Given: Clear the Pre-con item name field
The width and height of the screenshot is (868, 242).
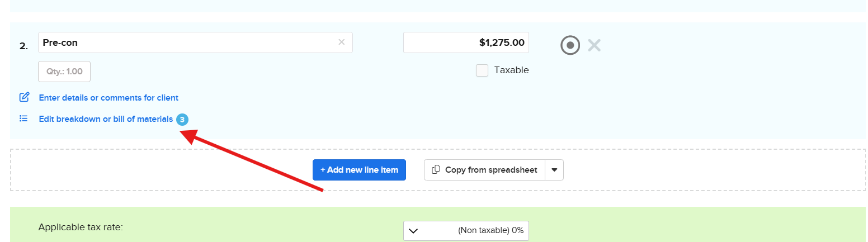Looking at the screenshot, I should point(341,42).
